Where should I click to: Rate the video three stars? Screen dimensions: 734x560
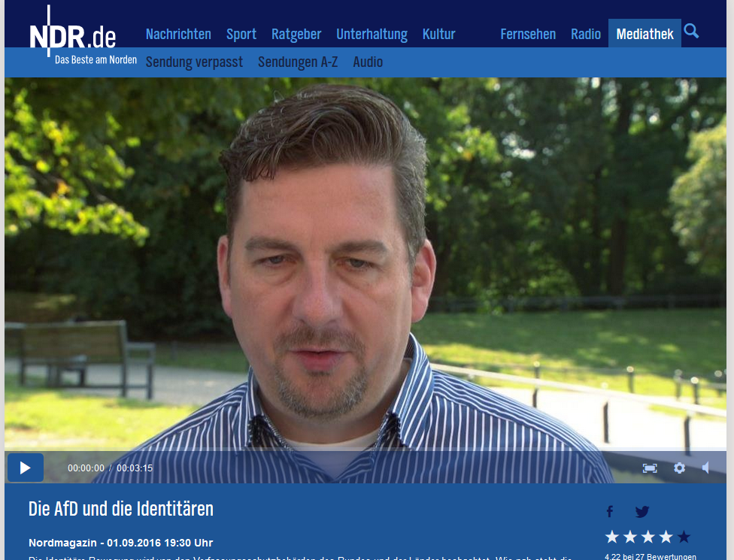(648, 537)
